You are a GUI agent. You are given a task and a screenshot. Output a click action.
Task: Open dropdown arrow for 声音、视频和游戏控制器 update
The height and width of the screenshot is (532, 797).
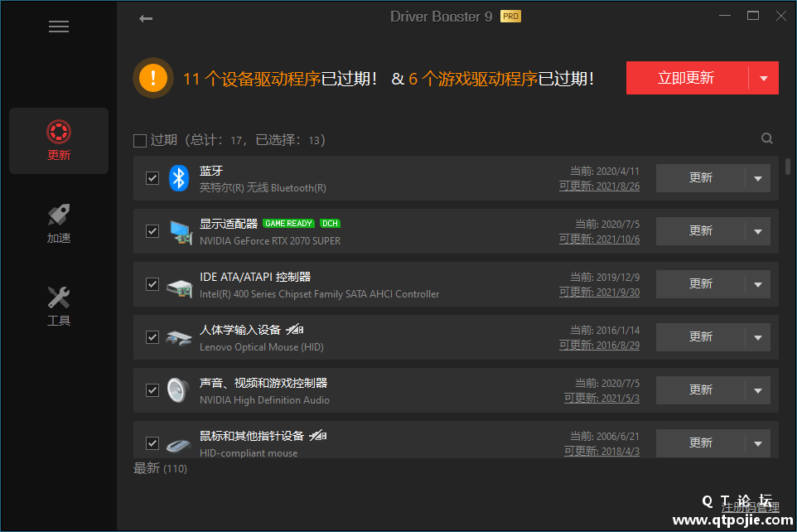(x=758, y=390)
